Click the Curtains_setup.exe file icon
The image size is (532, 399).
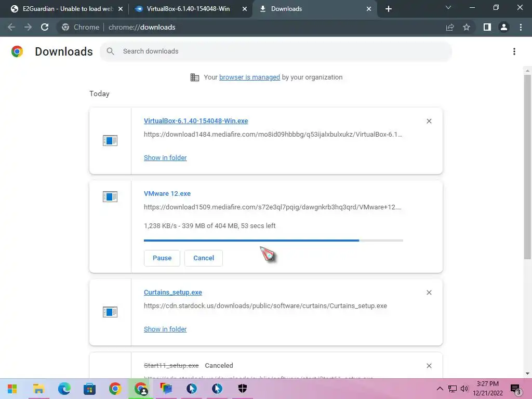110,312
